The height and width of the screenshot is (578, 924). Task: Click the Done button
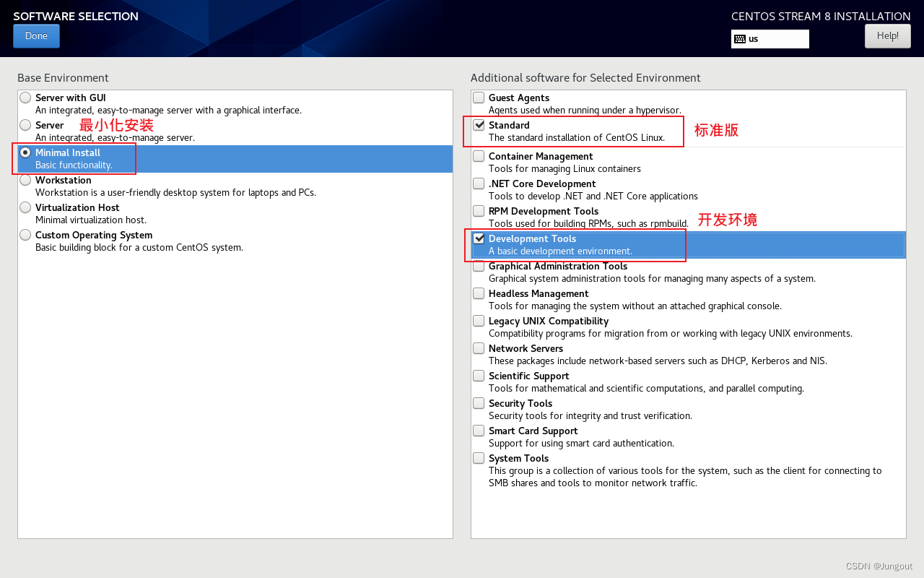(x=36, y=36)
